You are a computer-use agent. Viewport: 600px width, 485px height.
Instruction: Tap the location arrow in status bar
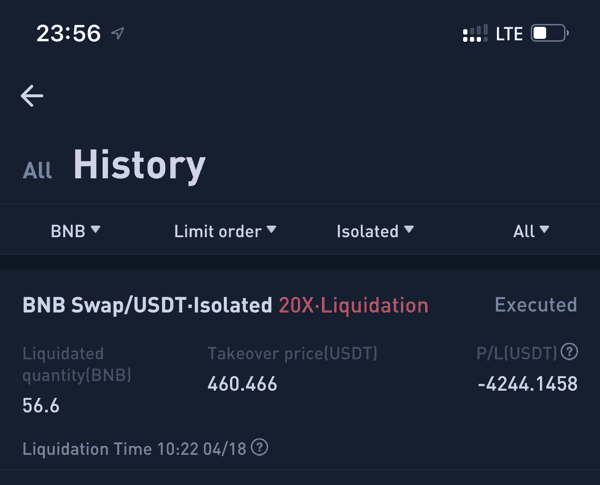pyautogui.click(x=118, y=33)
